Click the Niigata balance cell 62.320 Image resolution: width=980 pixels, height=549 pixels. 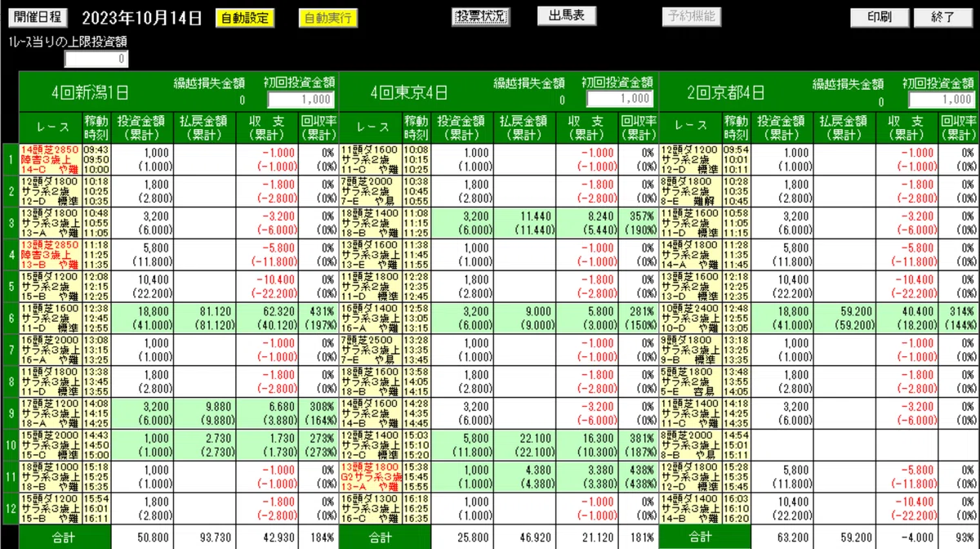click(x=267, y=318)
